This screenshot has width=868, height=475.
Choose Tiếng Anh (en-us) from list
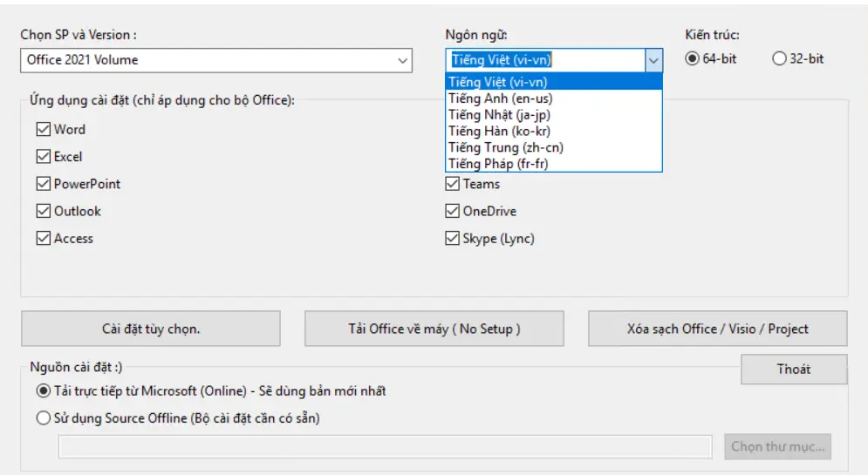500,98
